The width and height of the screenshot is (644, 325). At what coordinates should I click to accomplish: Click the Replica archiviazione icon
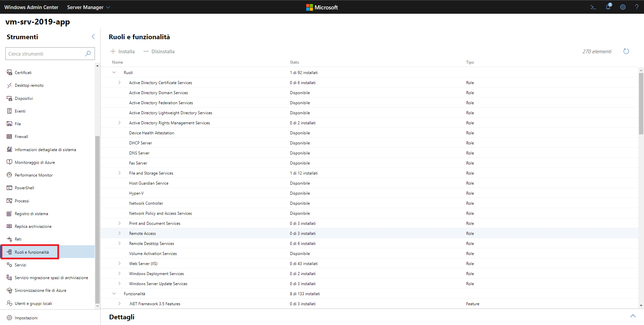[x=9, y=226]
